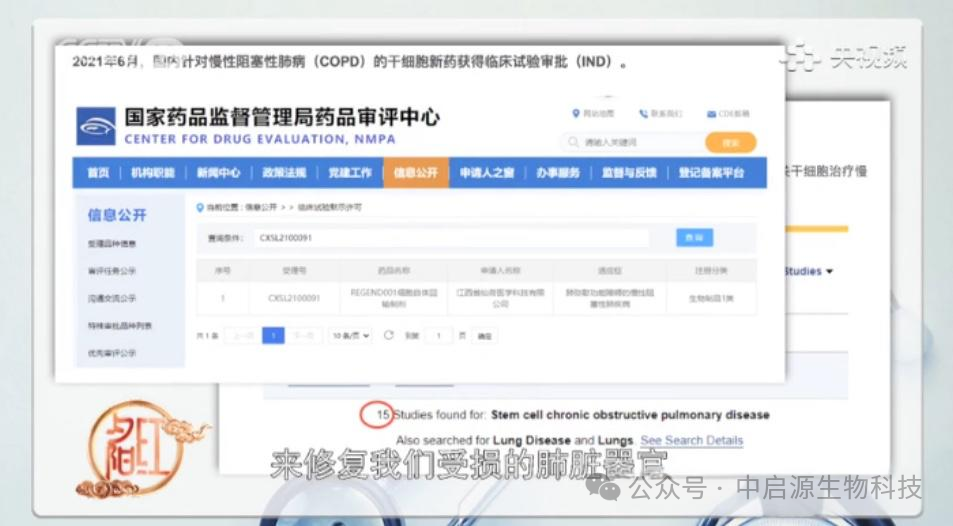Open the See Search Details link

(691, 440)
